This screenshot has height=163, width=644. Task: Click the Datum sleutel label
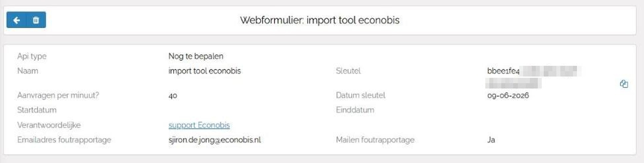pyautogui.click(x=361, y=95)
